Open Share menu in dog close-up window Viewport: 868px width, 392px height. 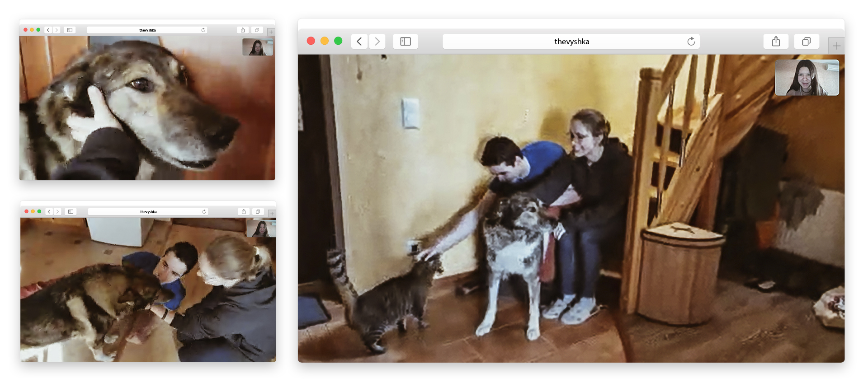pos(243,30)
